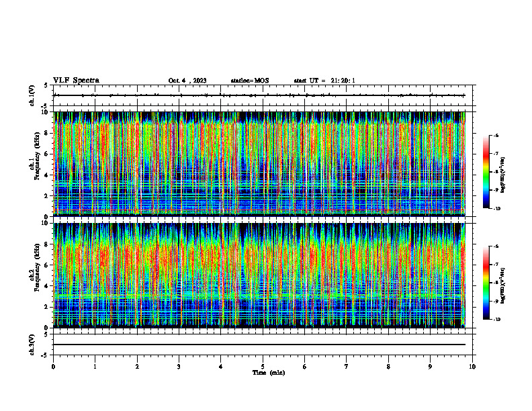This screenshot has height=411, width=532.
Task: Click the "-6" label on ch.1 color bar
Action: 496,135
